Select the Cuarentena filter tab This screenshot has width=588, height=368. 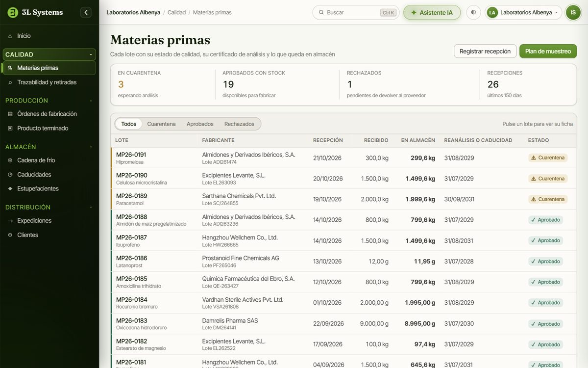pos(161,124)
